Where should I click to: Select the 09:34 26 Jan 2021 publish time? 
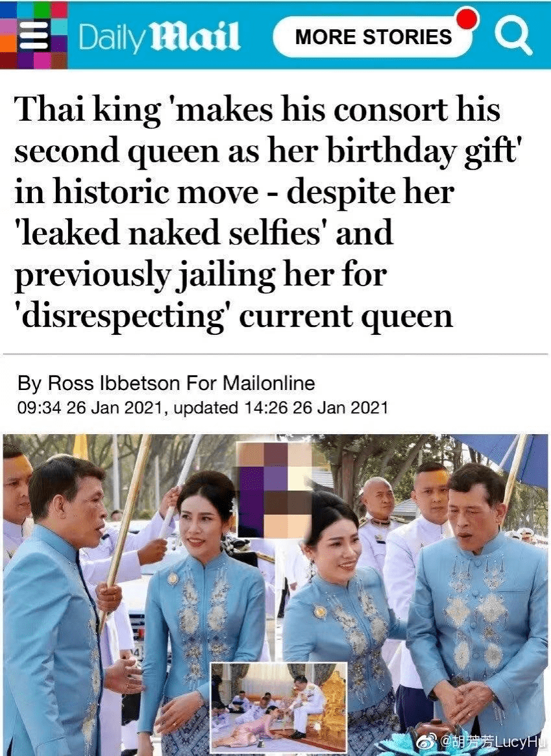(x=89, y=408)
